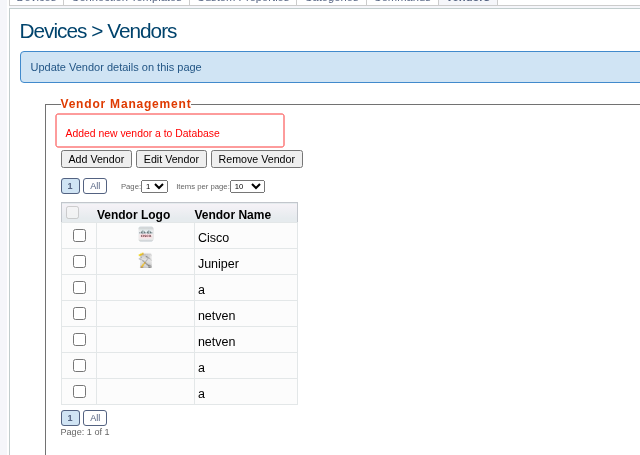Click the Edit Vendor button
The width and height of the screenshot is (640, 455).
click(171, 159)
